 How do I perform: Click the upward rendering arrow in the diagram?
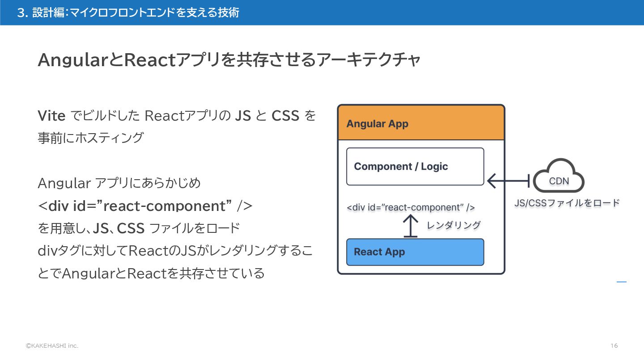(410, 225)
